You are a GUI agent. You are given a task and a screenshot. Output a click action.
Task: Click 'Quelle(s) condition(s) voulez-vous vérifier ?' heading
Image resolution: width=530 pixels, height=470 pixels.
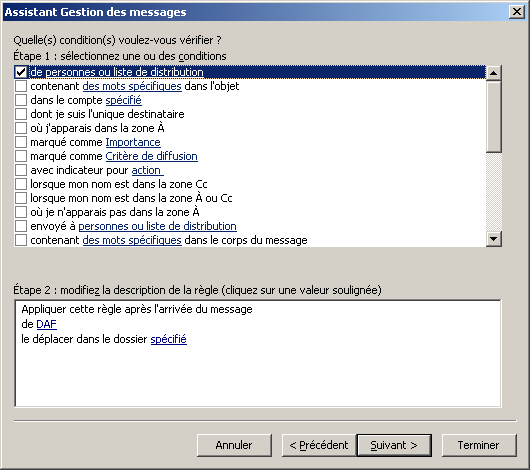[117, 40]
